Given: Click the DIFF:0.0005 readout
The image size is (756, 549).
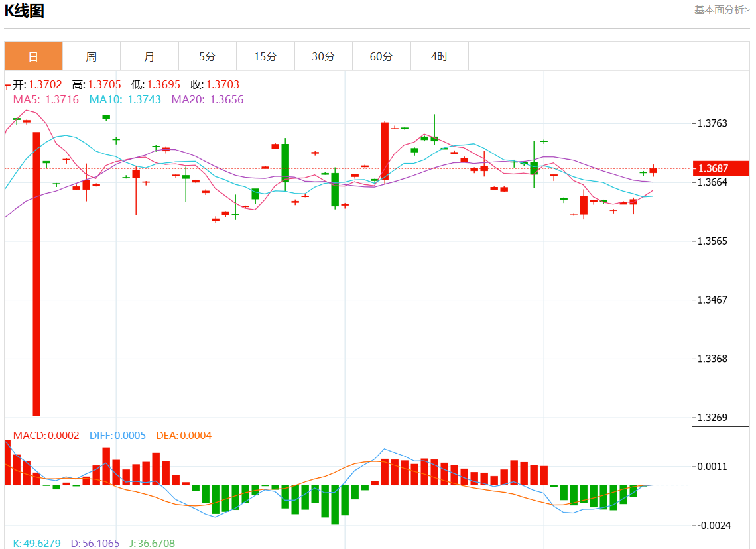Looking at the screenshot, I should (117, 435).
